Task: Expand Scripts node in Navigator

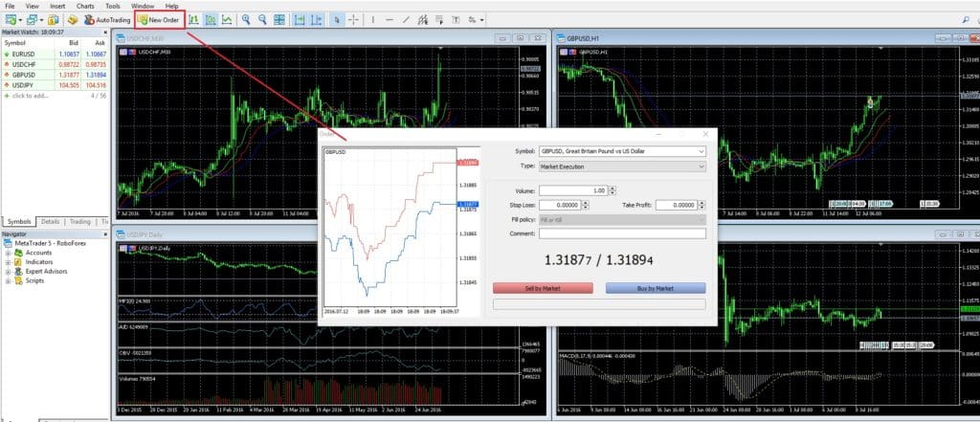Action: point(8,280)
